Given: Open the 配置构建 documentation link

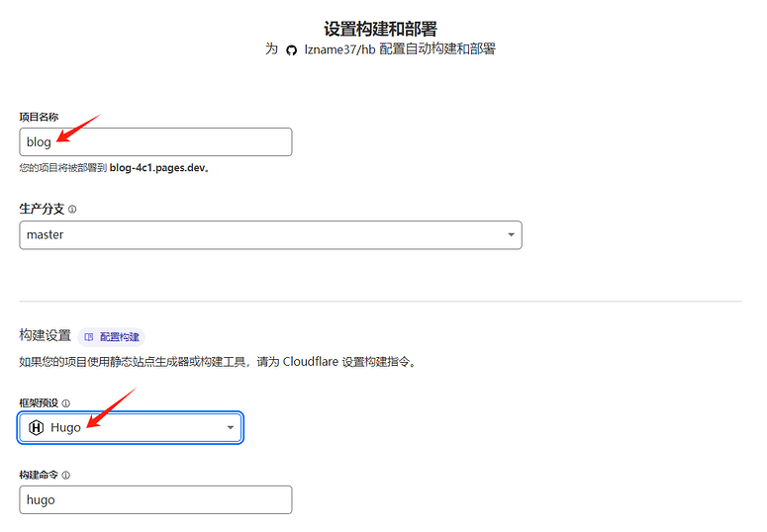Looking at the screenshot, I should tap(112, 337).
